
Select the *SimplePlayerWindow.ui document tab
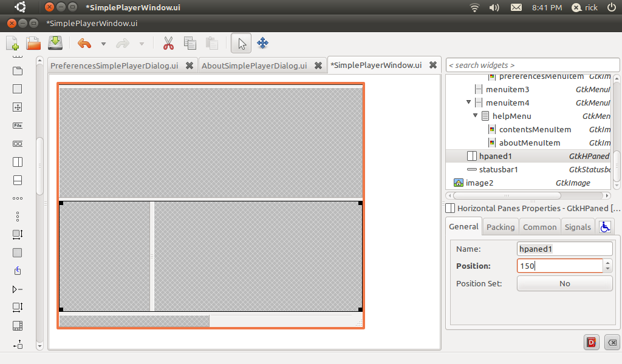click(376, 65)
